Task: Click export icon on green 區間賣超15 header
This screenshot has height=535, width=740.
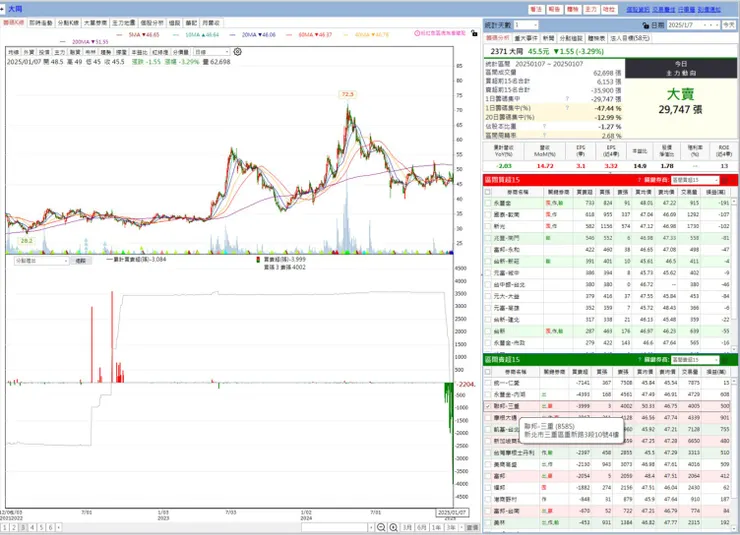Action: (725, 359)
